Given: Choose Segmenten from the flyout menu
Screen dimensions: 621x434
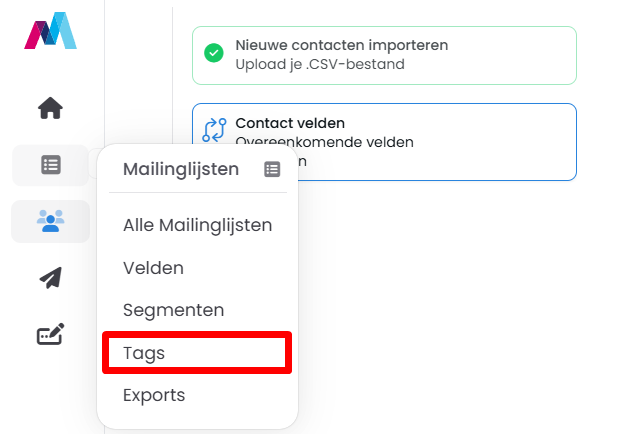Looking at the screenshot, I should pos(173,310).
